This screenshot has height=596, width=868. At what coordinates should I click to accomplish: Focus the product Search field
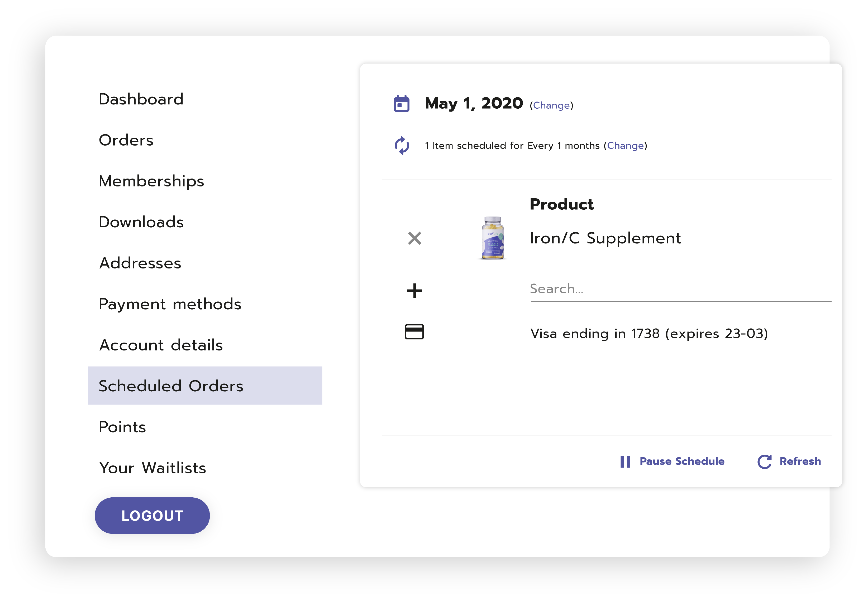[680, 289]
